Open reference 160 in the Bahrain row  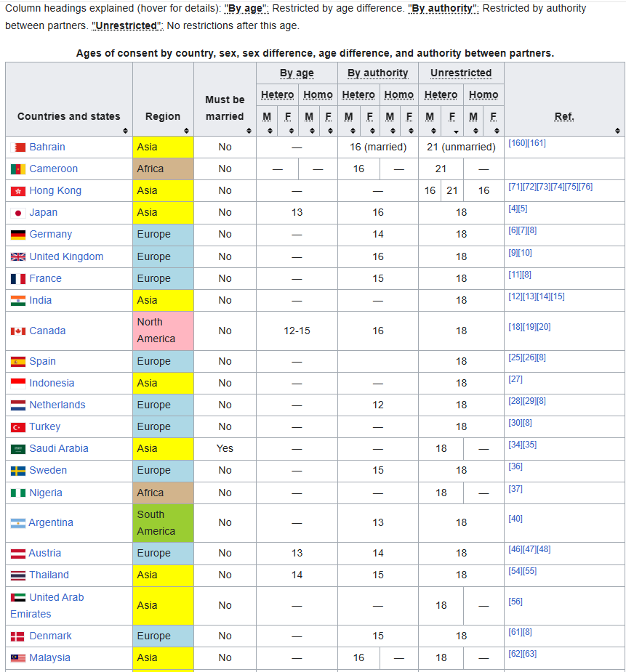pos(517,143)
